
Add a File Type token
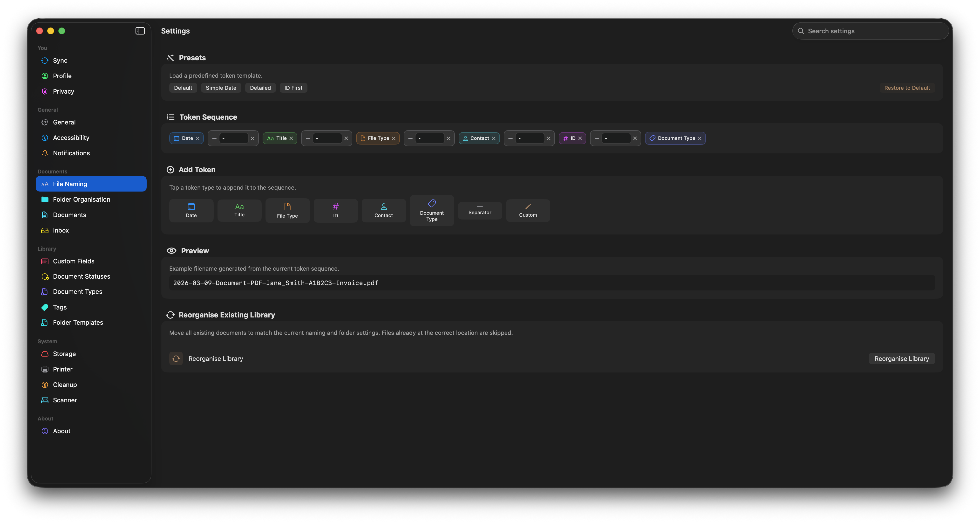coord(287,210)
